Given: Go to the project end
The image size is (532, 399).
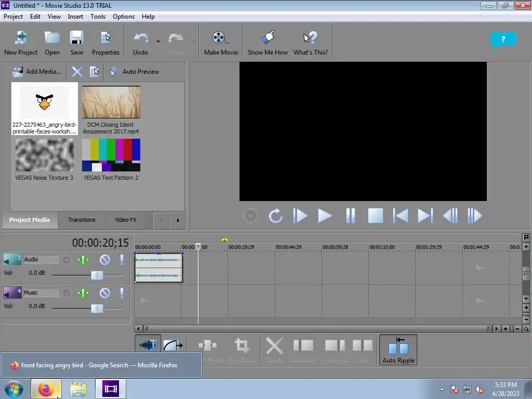Looking at the screenshot, I should click(x=425, y=216).
